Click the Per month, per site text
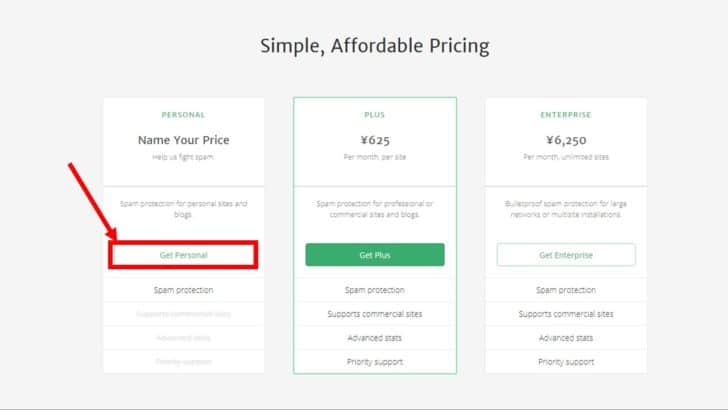 [375, 157]
